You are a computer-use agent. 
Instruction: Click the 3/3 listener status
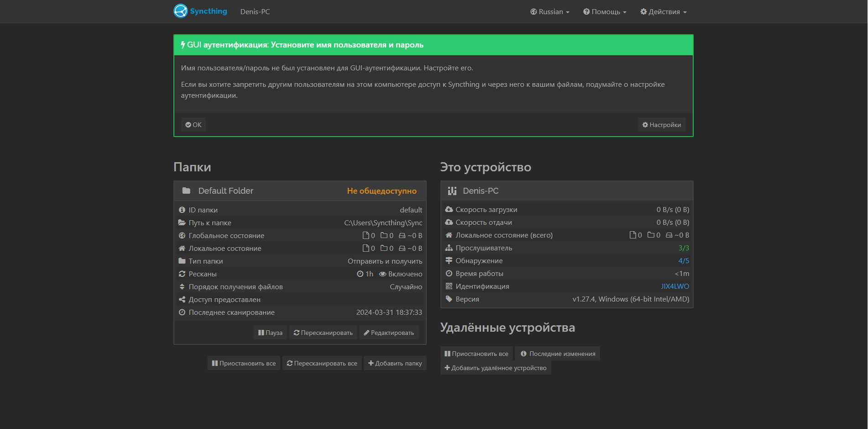tap(684, 248)
